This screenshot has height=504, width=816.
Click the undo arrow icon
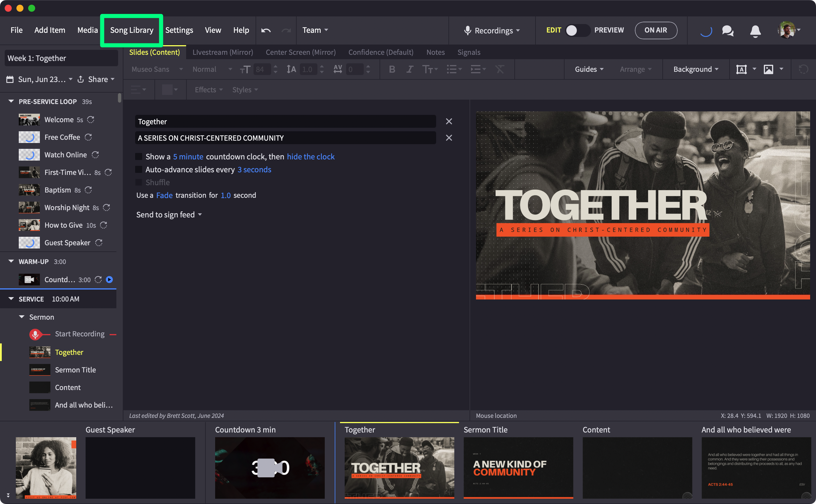(266, 30)
